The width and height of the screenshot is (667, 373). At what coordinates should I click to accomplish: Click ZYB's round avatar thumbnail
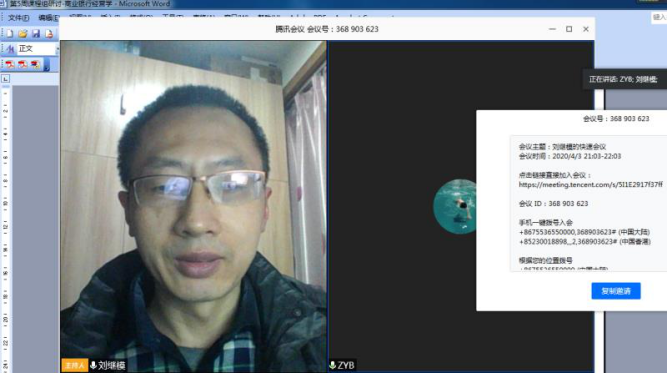(455, 207)
